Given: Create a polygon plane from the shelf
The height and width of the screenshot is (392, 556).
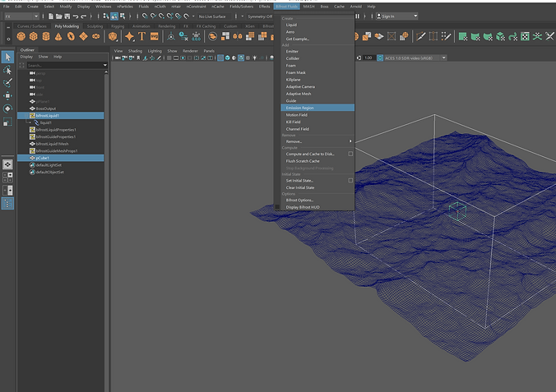Looking at the screenshot, I should 83,36.
